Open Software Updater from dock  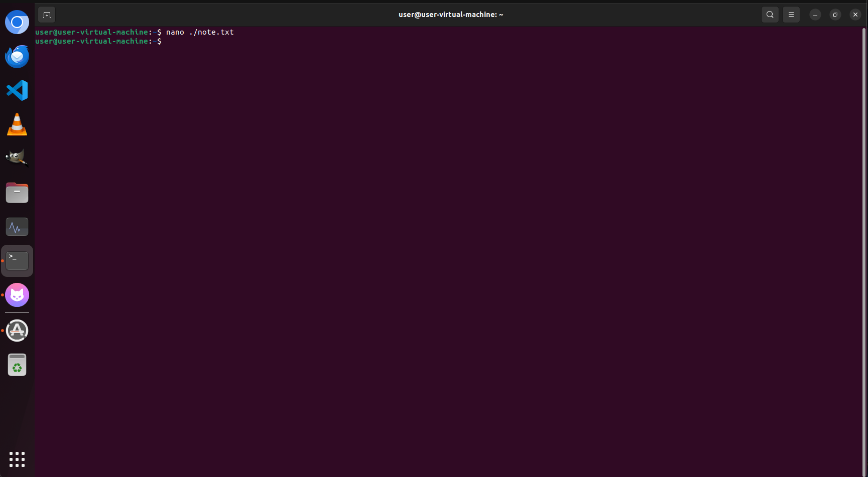pos(17,331)
